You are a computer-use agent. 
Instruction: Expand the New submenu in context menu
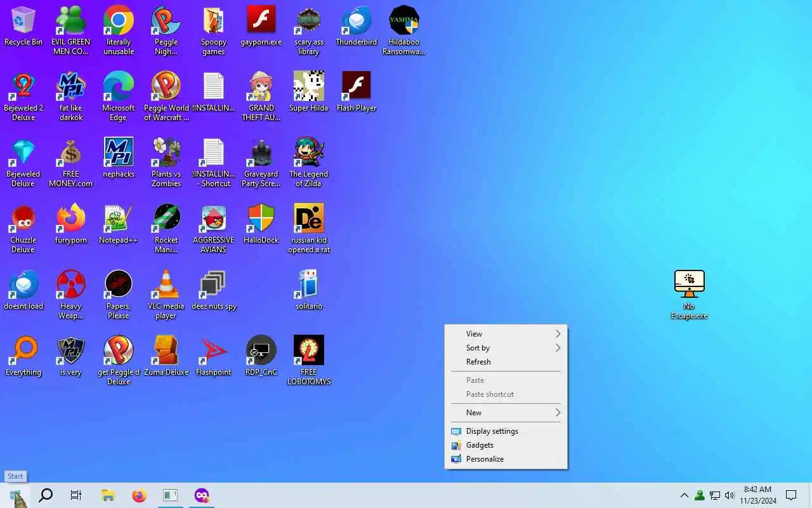506,413
